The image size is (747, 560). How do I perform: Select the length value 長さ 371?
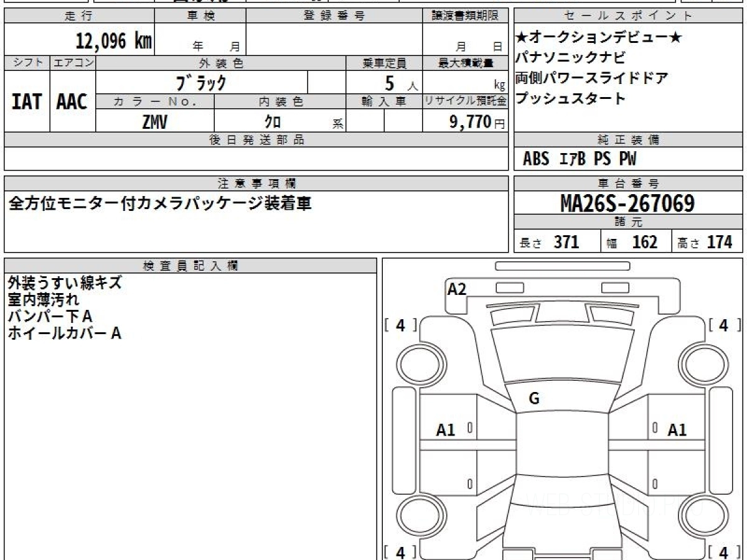point(549,242)
